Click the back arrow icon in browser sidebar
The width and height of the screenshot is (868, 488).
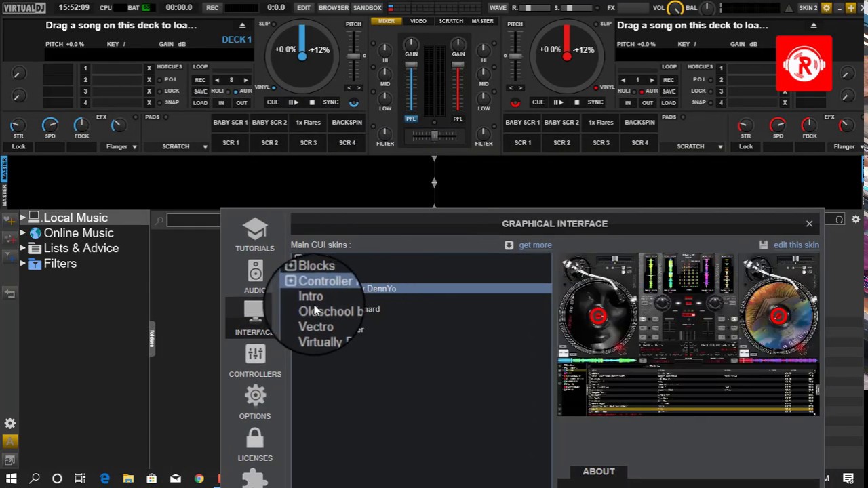(x=9, y=293)
